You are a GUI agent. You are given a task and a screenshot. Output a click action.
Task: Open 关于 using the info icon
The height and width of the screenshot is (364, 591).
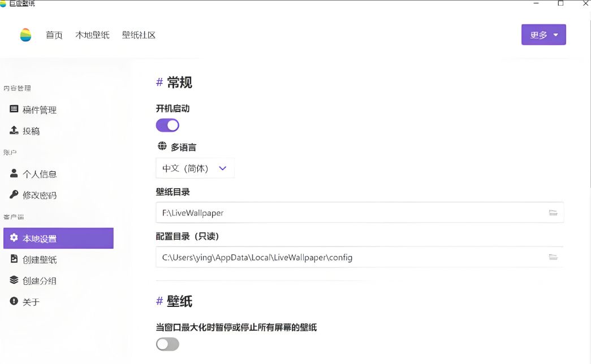click(14, 301)
